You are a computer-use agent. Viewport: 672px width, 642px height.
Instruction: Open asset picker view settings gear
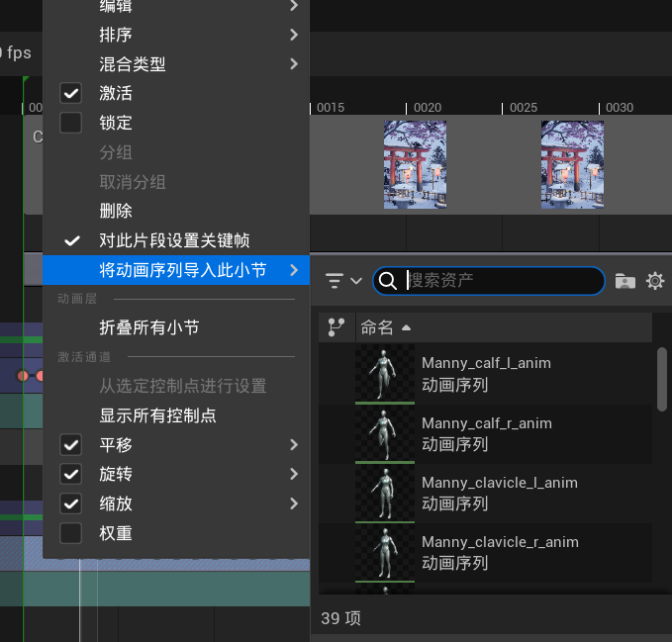coord(654,281)
